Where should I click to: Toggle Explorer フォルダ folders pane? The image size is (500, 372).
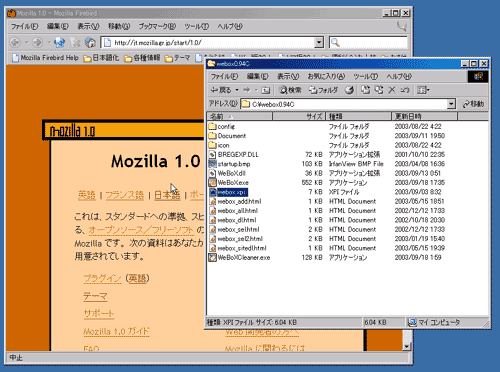(323, 90)
